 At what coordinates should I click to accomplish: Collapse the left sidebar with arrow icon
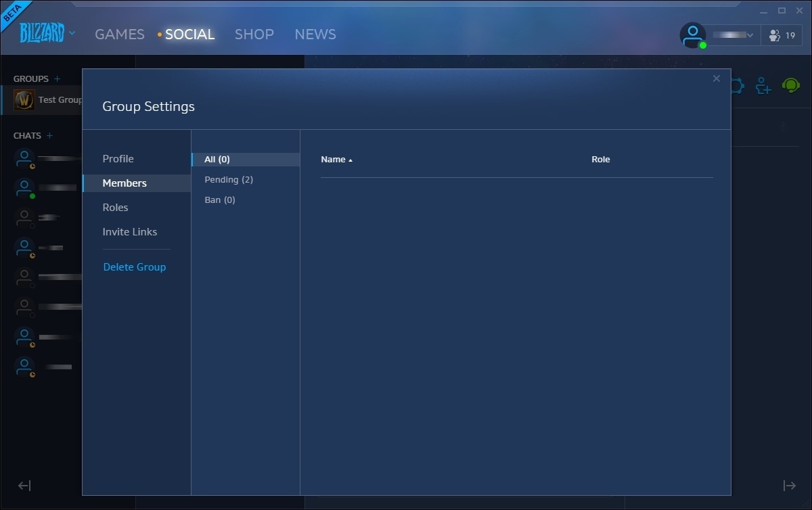pos(24,486)
